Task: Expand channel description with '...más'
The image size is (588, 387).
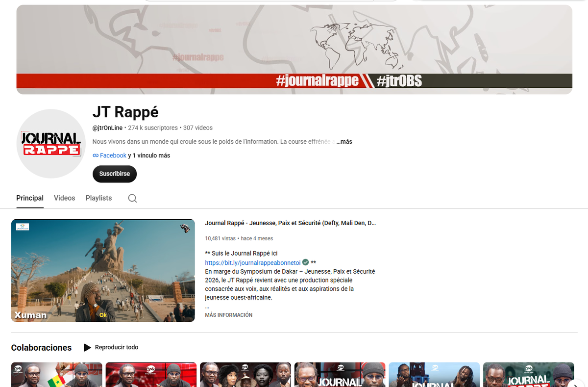Action: [x=344, y=142]
